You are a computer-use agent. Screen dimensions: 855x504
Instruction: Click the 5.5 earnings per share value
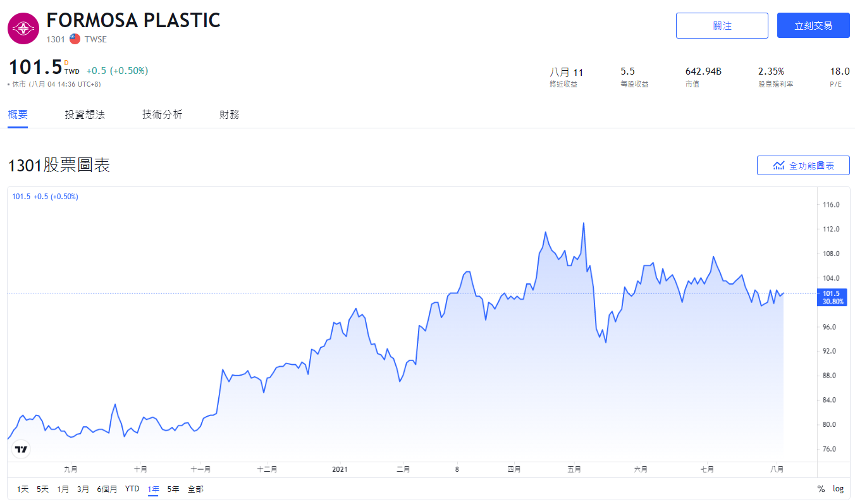click(x=627, y=71)
